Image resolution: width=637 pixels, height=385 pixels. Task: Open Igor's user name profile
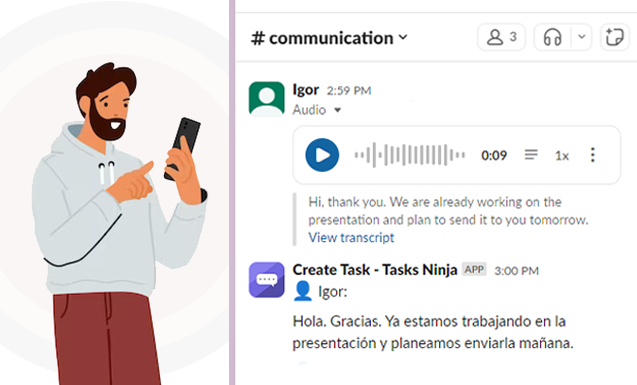point(306,90)
